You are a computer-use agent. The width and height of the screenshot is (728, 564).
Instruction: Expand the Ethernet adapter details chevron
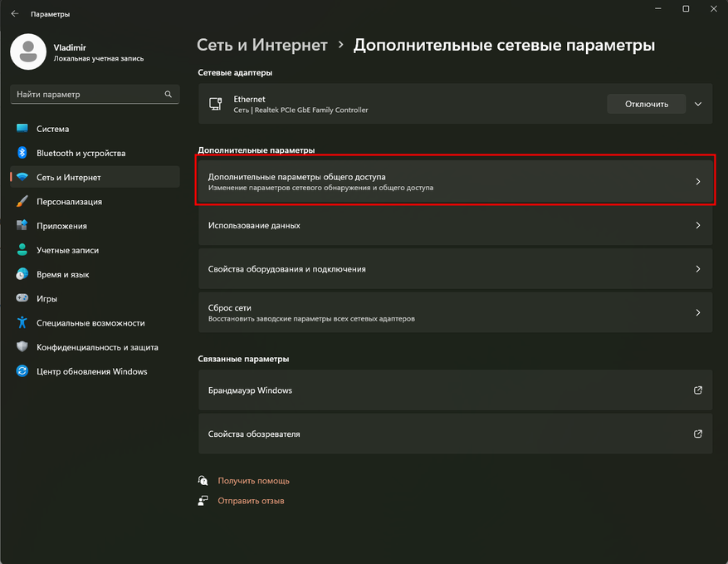[698, 104]
